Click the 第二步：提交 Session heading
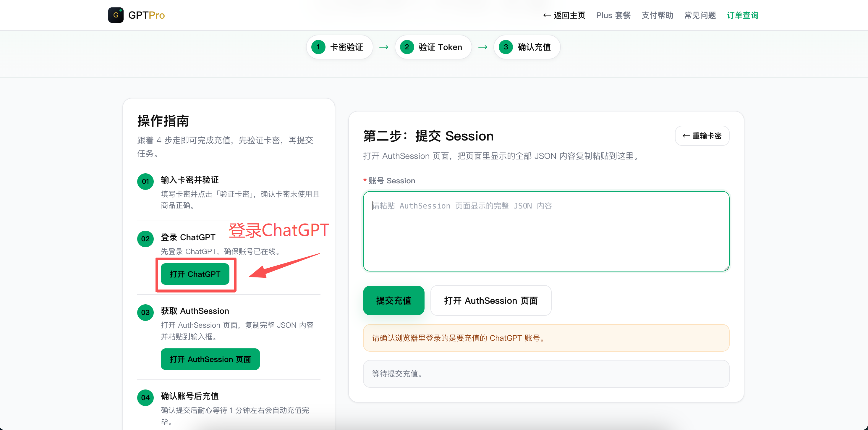Screen dimensions: 868x430 tap(428, 136)
